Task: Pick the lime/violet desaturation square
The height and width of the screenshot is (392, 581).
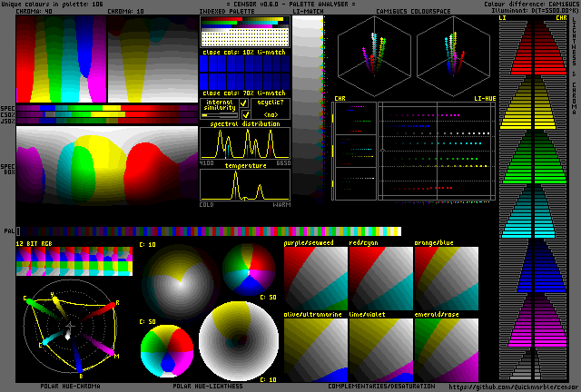Action: point(380,349)
